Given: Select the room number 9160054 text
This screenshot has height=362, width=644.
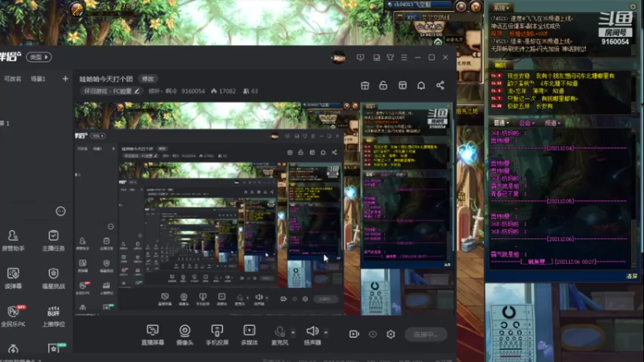Looking at the screenshot, I should [193, 91].
